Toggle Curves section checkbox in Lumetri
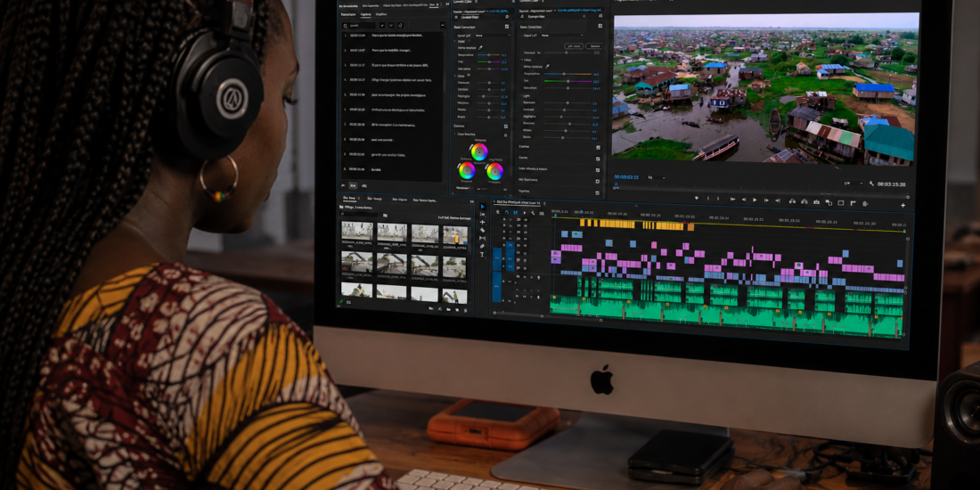 click(598, 159)
